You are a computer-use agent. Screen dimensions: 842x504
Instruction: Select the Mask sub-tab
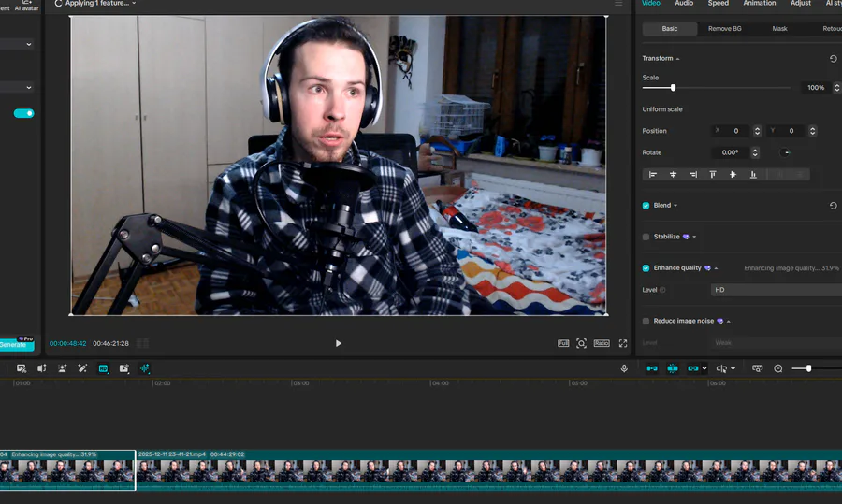pyautogui.click(x=779, y=29)
